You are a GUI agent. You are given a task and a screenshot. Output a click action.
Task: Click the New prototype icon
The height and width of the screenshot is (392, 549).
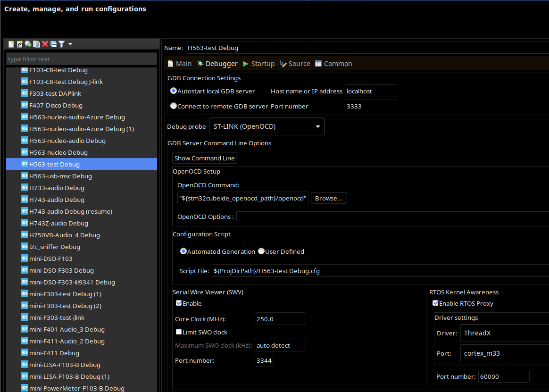pyautogui.click(x=20, y=44)
